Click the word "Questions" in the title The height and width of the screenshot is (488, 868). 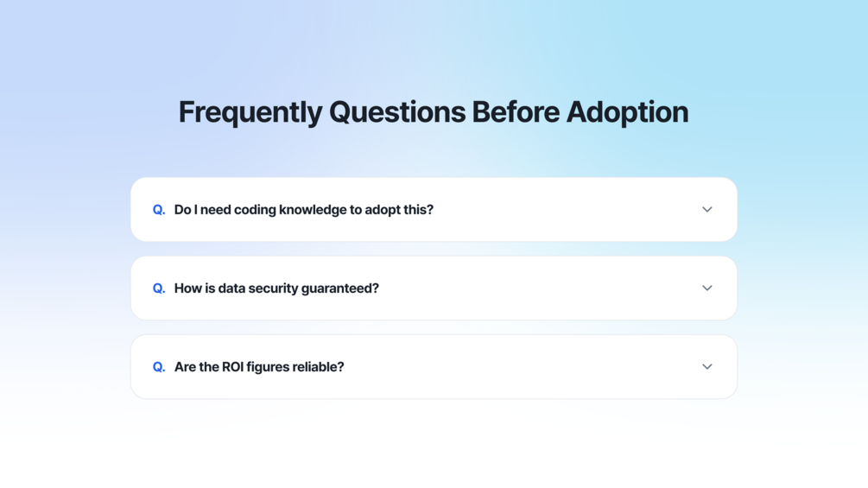pos(397,111)
